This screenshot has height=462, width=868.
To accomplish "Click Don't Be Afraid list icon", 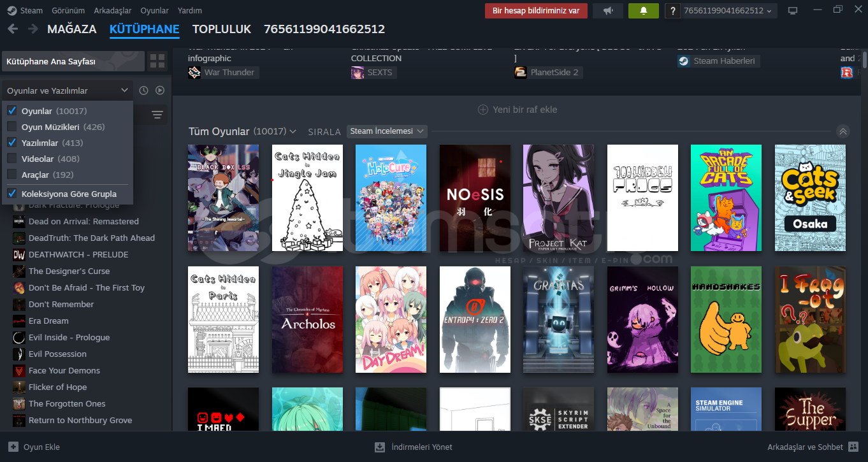I will [x=19, y=287].
